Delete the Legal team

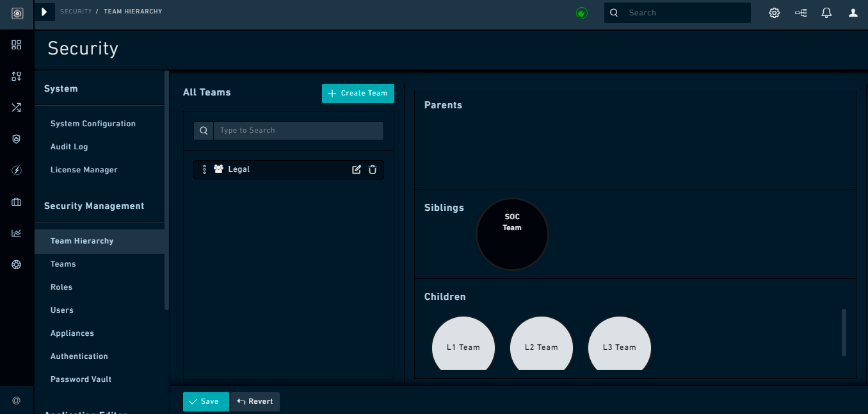point(373,169)
